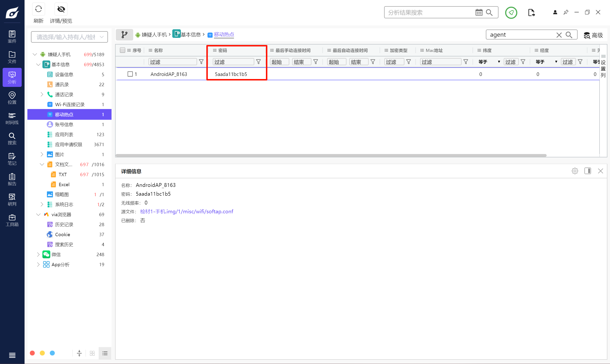Click 移动热点 breadcrumb link
This screenshot has width=610, height=364.
[224, 35]
